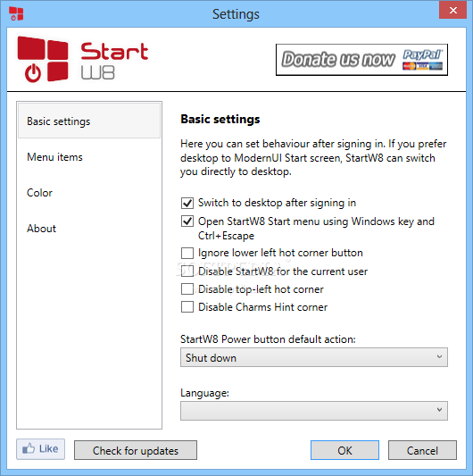Close the Settings window
The height and width of the screenshot is (476, 473).
[452, 10]
